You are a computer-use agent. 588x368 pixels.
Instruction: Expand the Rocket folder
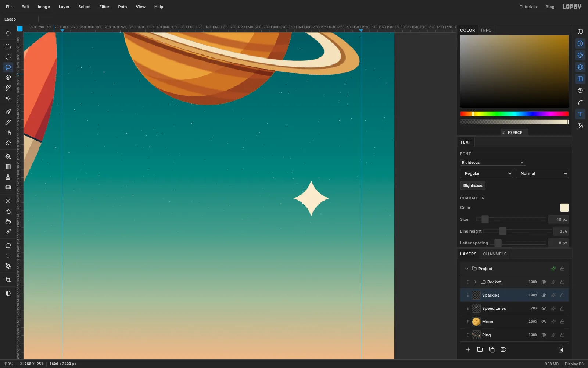point(475,282)
